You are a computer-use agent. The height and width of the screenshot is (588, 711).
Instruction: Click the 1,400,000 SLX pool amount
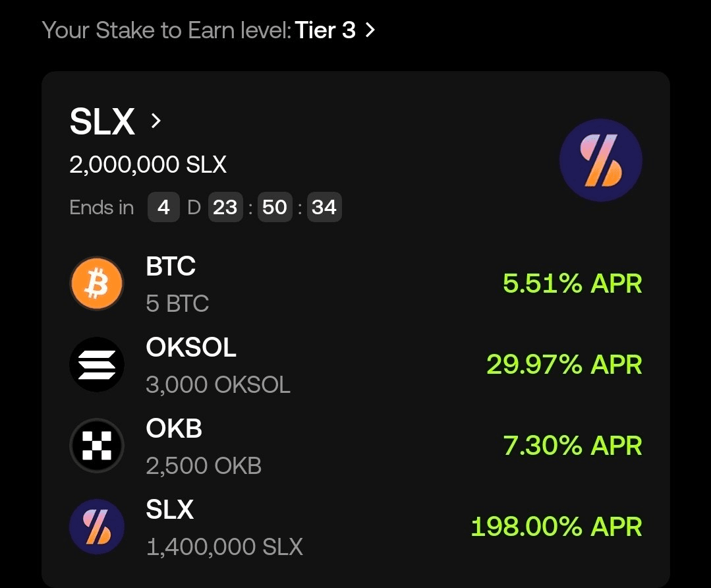point(225,546)
